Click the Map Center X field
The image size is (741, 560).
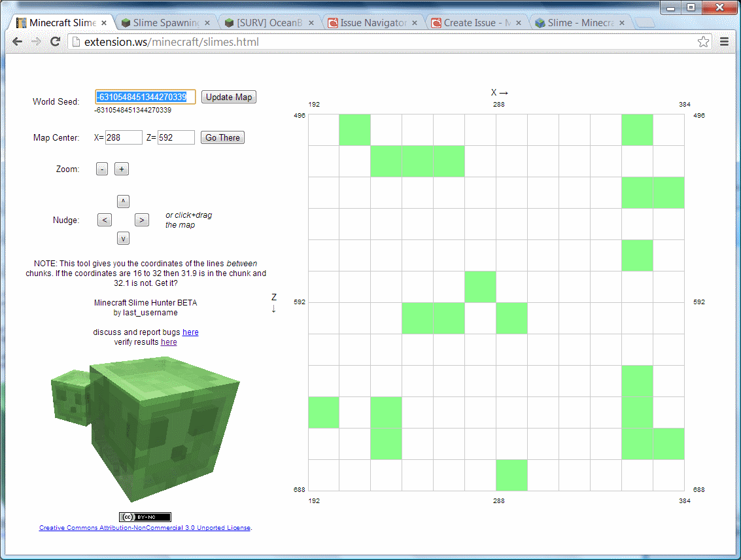point(124,137)
